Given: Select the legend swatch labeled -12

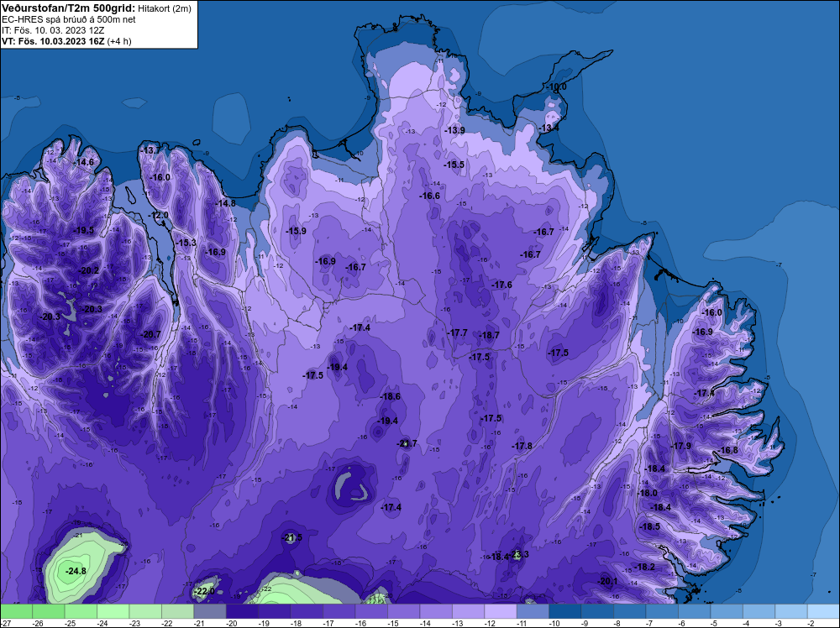Looking at the screenshot, I should click(x=501, y=611).
